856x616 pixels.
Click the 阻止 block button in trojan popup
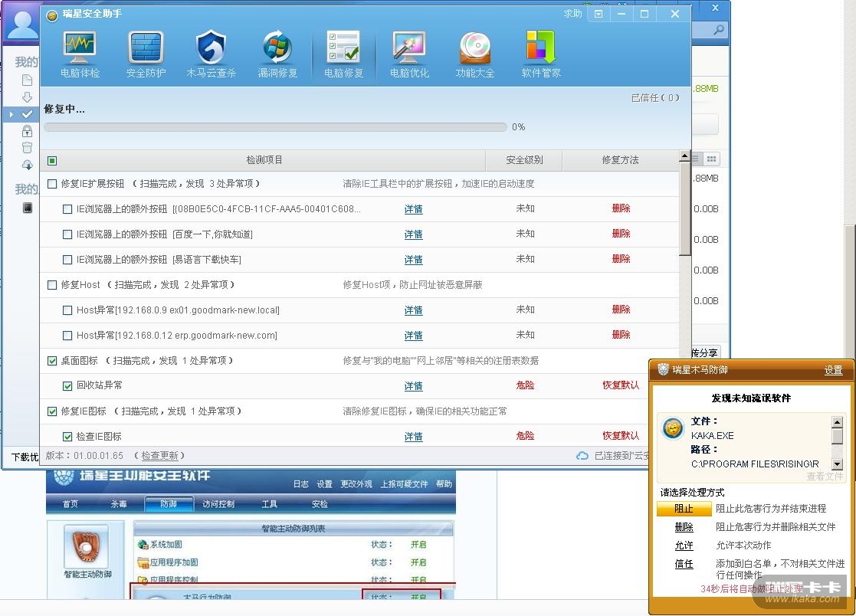click(684, 509)
